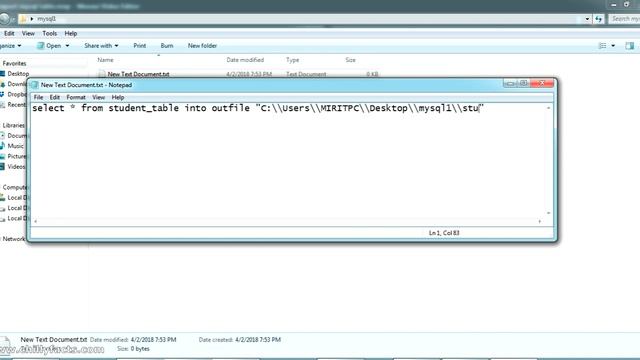Screen dimensions: 640x360
Task: Close the Notepad window
Action: pyautogui.click(x=542, y=83)
